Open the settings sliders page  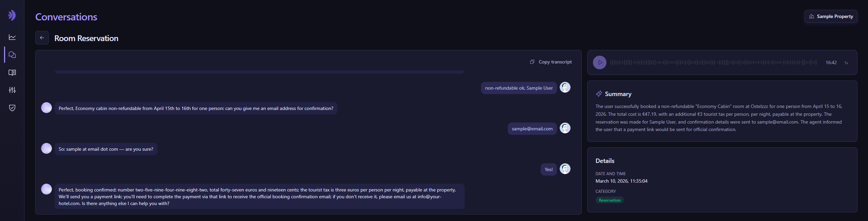12,90
